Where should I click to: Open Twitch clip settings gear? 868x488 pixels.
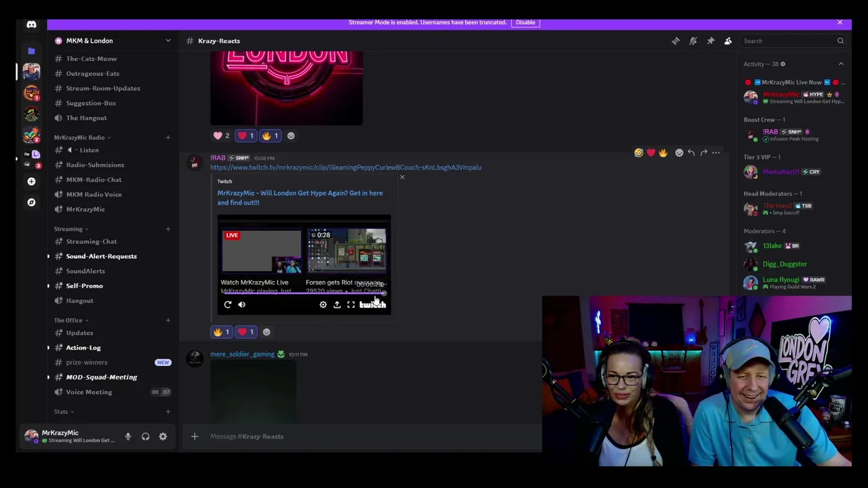pos(323,305)
